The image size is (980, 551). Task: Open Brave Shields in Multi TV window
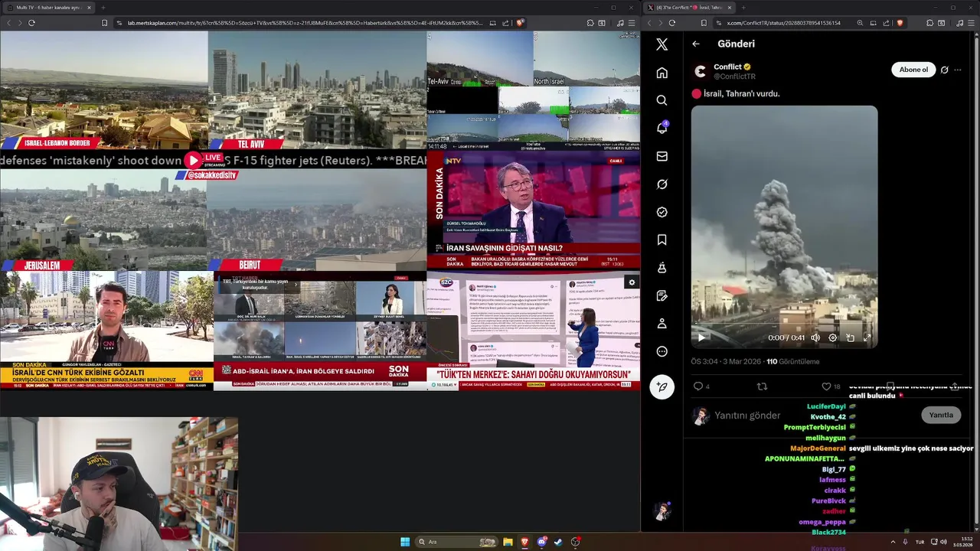[521, 23]
